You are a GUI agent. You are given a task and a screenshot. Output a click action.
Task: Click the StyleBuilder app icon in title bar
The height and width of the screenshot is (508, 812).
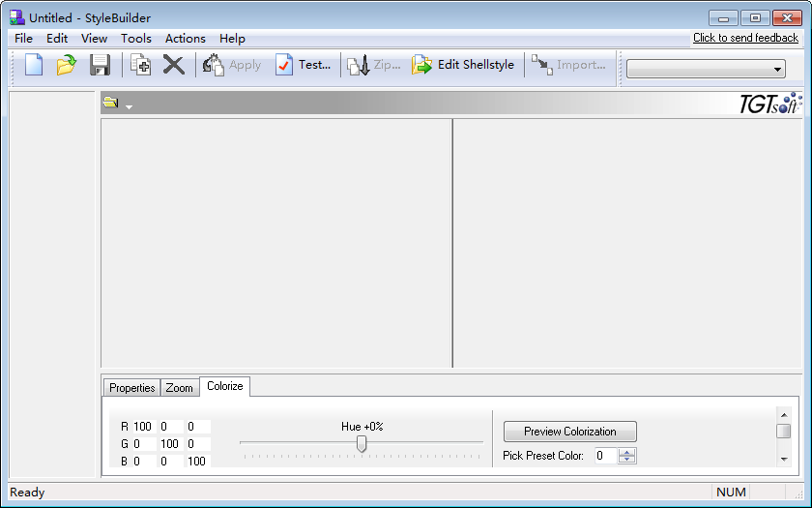[x=17, y=17]
